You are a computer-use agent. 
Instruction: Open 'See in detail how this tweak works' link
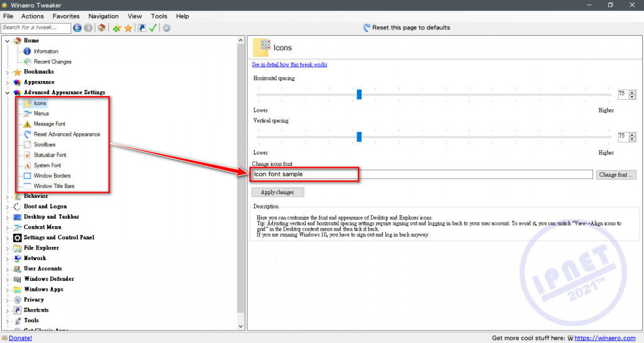pyautogui.click(x=289, y=65)
